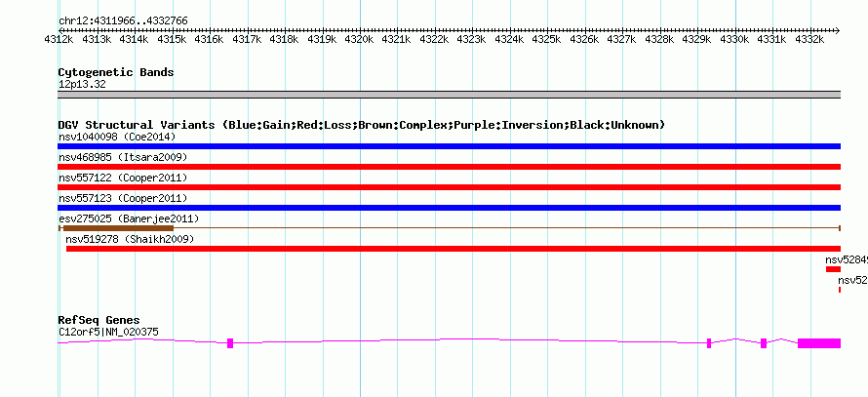Click the 4329k ruler tick label
The height and width of the screenshot is (397, 868).
tap(696, 40)
